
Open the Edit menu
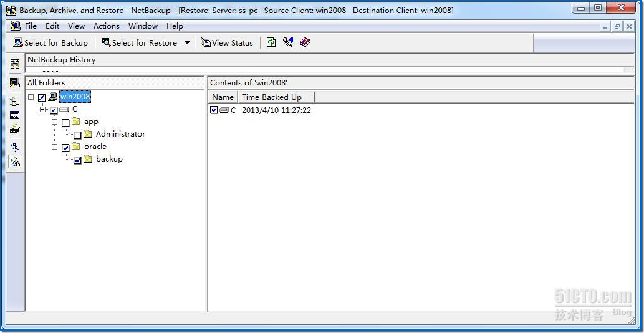(52, 26)
